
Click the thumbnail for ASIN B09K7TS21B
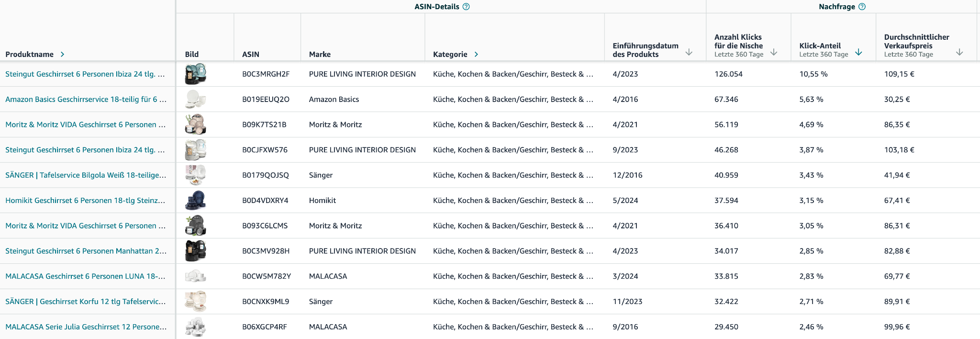[x=195, y=124]
